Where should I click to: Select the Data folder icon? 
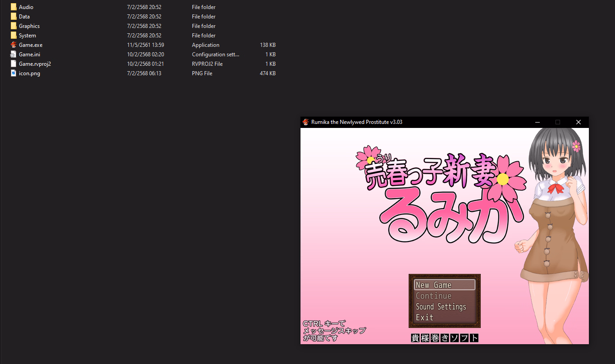[14, 17]
